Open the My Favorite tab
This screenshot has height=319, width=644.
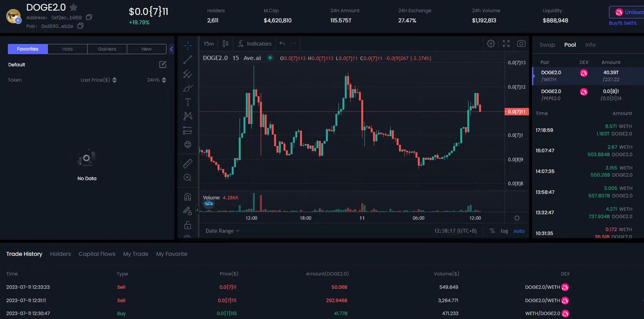pos(172,254)
